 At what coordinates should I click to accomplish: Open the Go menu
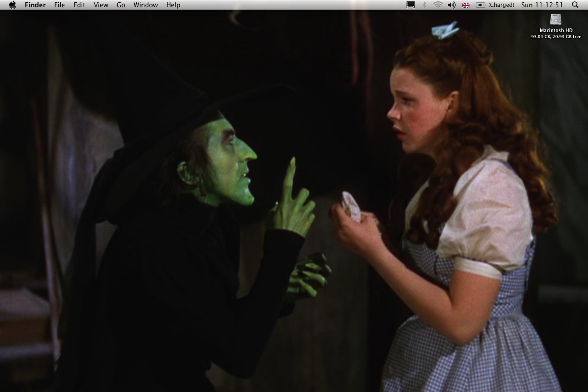click(121, 5)
